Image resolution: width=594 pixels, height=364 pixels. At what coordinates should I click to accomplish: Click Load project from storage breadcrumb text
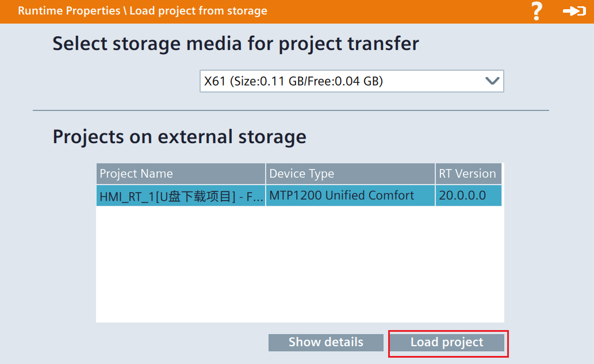[198, 11]
